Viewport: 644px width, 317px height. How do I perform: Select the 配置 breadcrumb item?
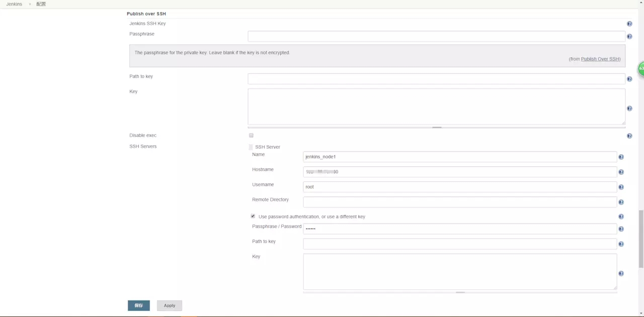[x=41, y=4]
